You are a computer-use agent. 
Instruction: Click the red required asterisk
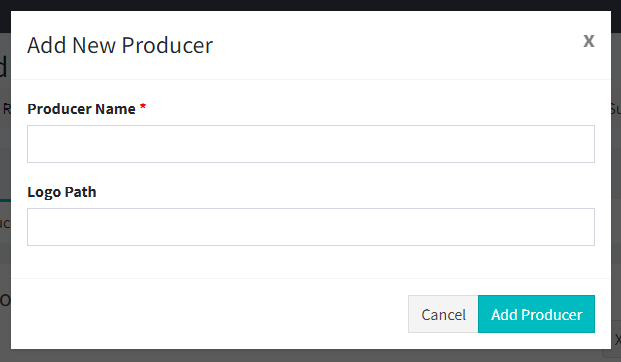(143, 107)
